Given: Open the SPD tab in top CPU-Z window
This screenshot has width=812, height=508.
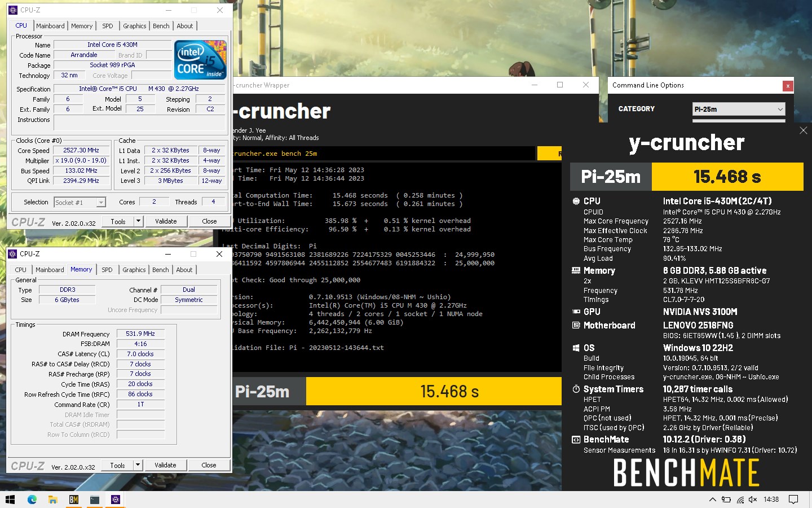Looking at the screenshot, I should tap(107, 26).
